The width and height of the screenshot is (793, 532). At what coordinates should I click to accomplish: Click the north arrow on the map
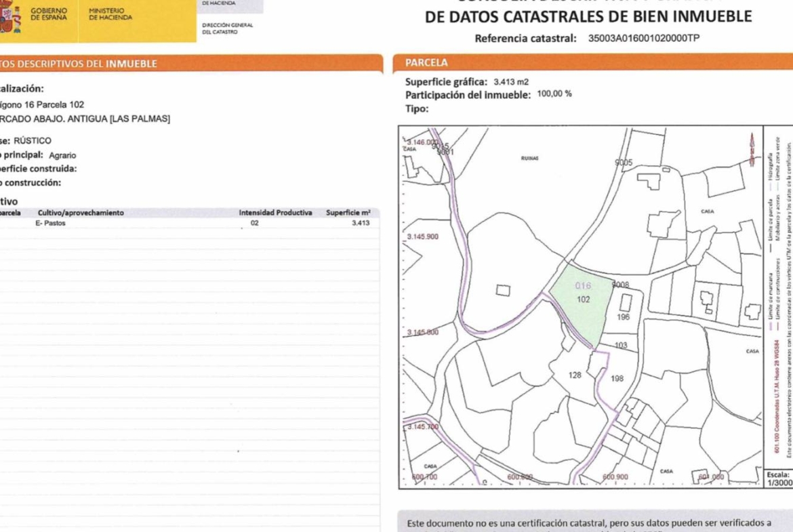pos(752,150)
